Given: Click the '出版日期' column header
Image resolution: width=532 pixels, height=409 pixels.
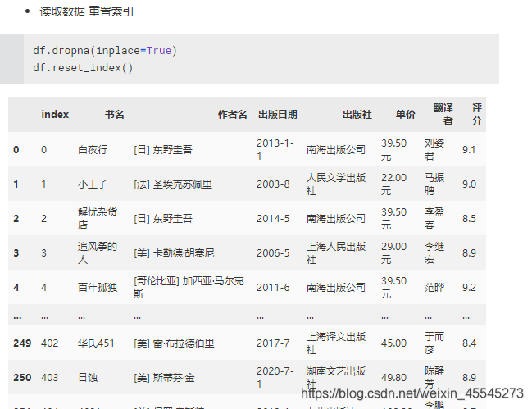Looking at the screenshot, I should tap(278, 114).
